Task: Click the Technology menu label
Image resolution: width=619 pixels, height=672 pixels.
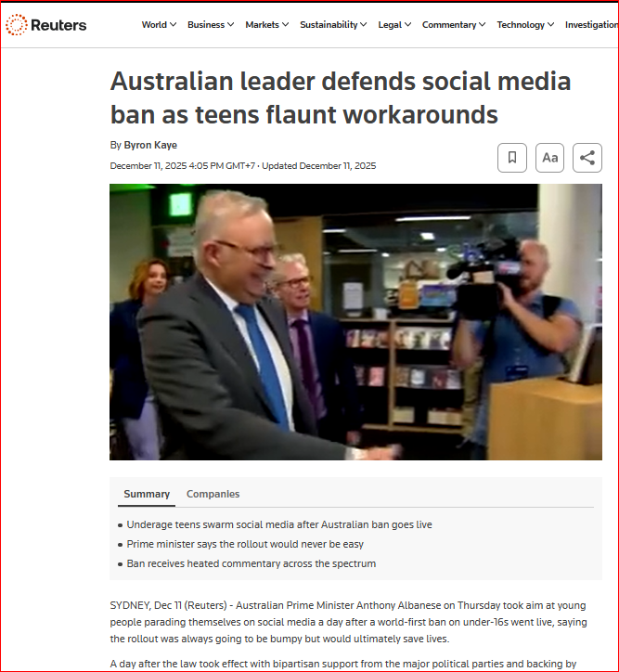Action: coord(521,25)
